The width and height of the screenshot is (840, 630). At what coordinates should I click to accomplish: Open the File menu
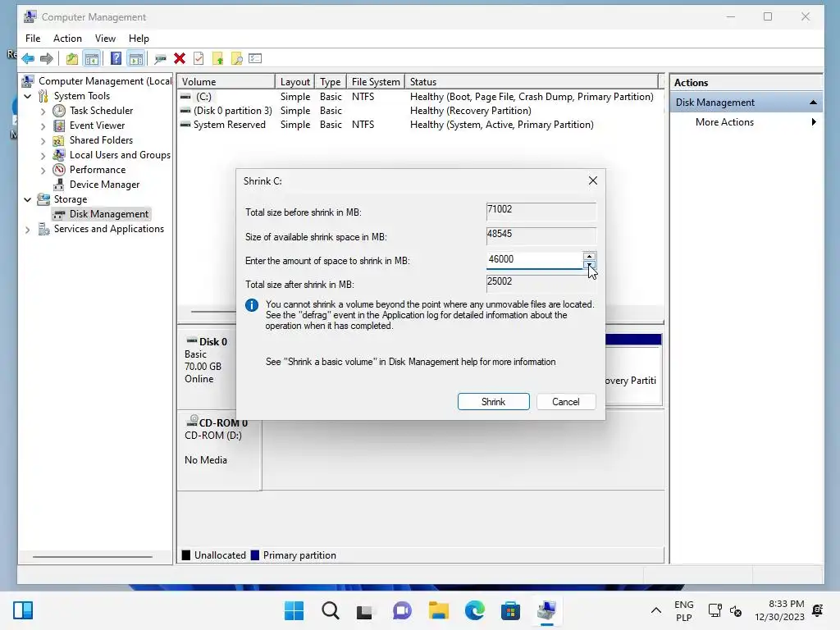(33, 39)
